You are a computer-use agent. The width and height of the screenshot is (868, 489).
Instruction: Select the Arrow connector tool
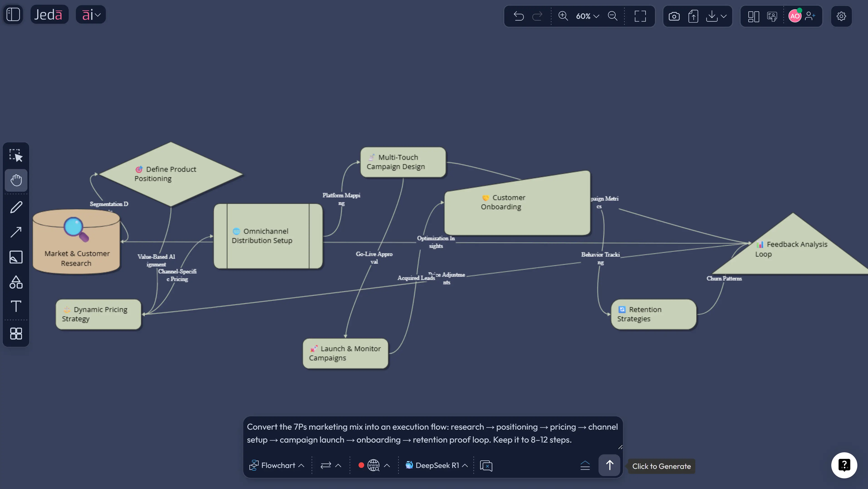pos(16,232)
